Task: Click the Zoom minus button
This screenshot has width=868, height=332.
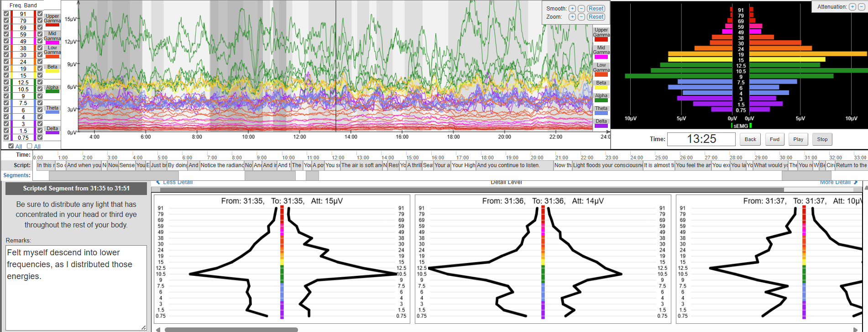Action: click(x=581, y=17)
